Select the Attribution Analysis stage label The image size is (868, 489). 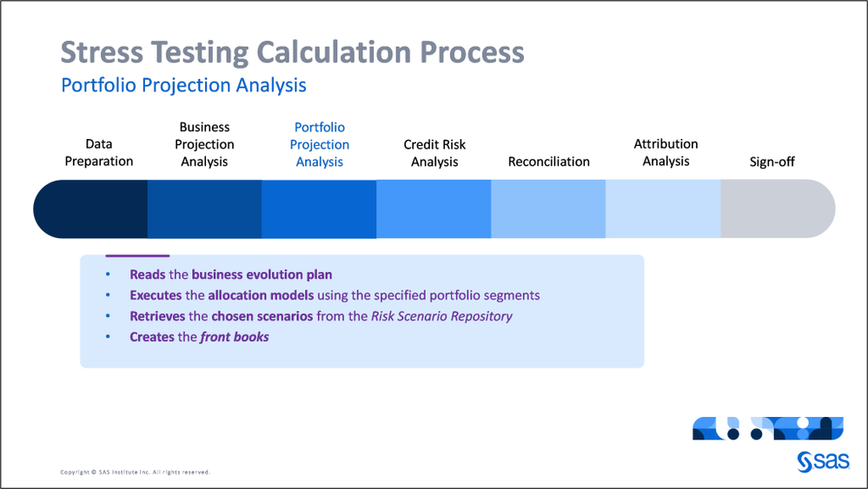point(666,153)
